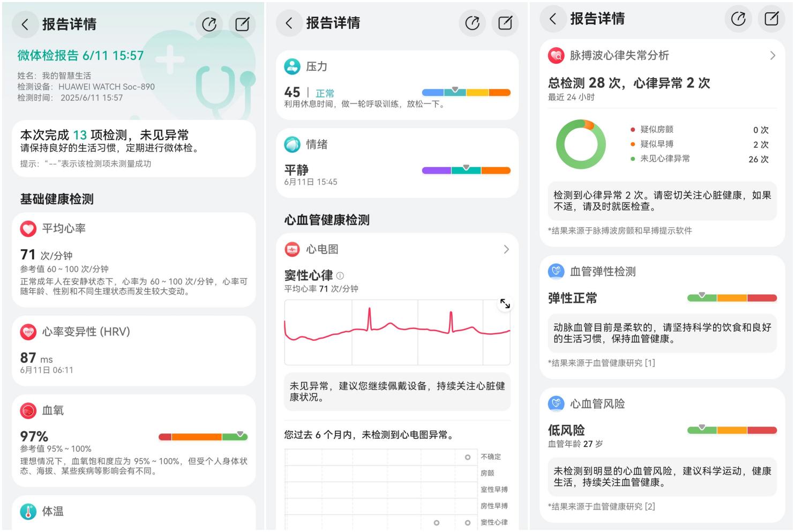795x532 pixels.
Task: Tap the 脉搏波心律失常分析 icon
Action: [x=556, y=55]
